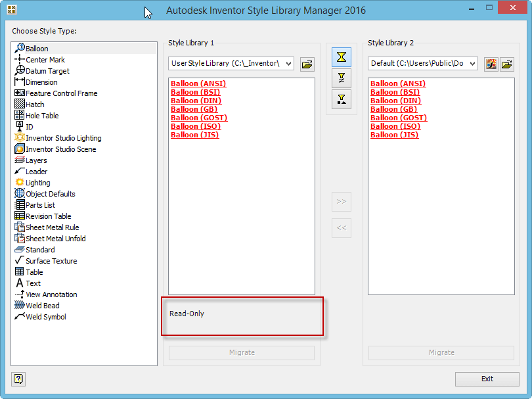Select Sheet Metal Rule style type

(x=47, y=228)
